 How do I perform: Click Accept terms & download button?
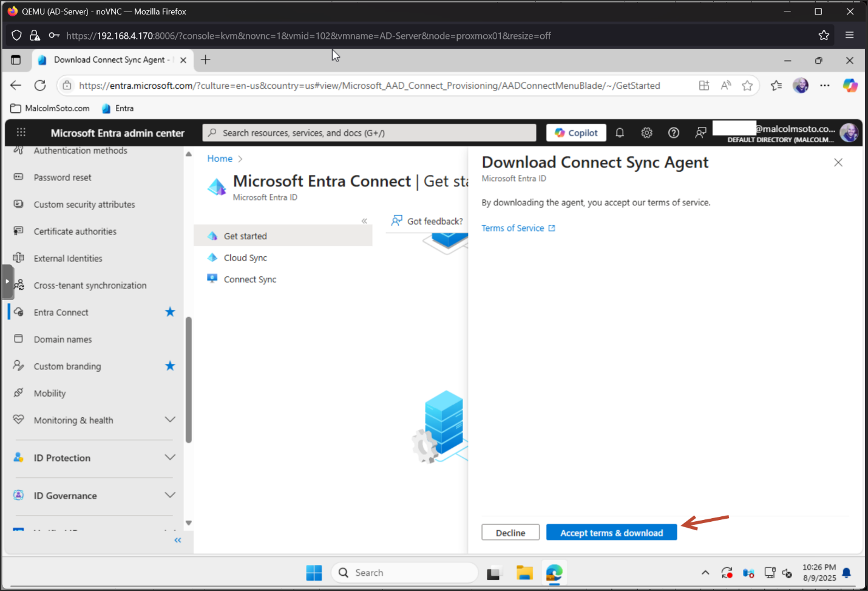(x=611, y=533)
